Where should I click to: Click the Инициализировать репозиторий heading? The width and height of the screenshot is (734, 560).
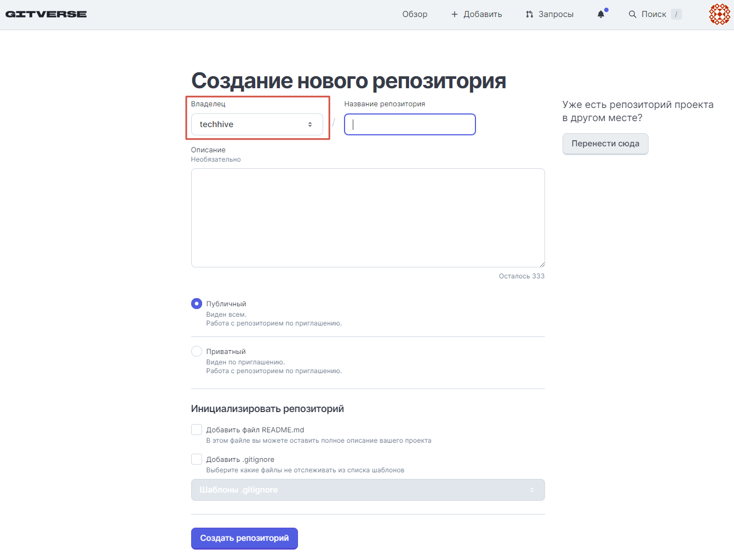(267, 409)
